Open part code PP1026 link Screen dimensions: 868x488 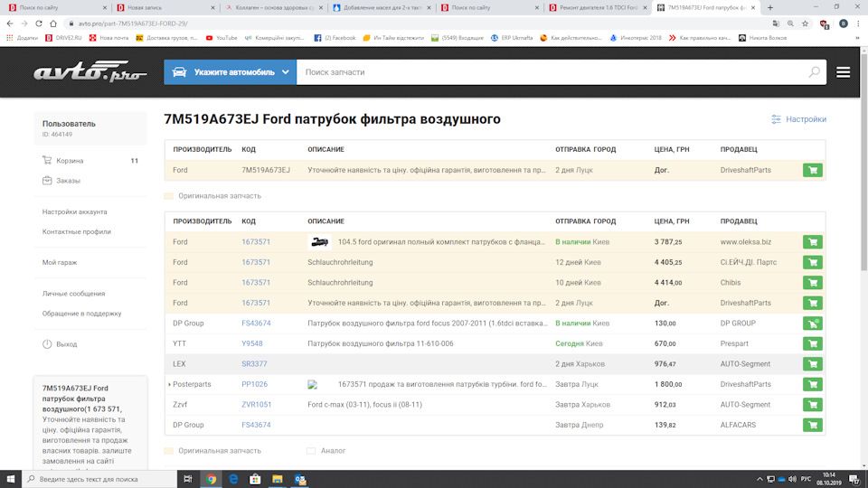tap(254, 384)
